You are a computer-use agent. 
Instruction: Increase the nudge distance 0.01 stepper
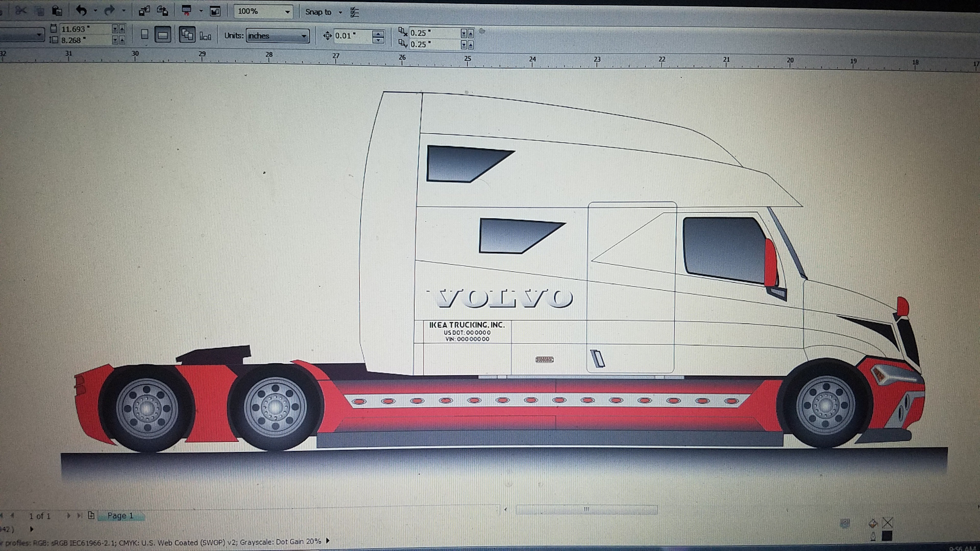click(x=378, y=33)
